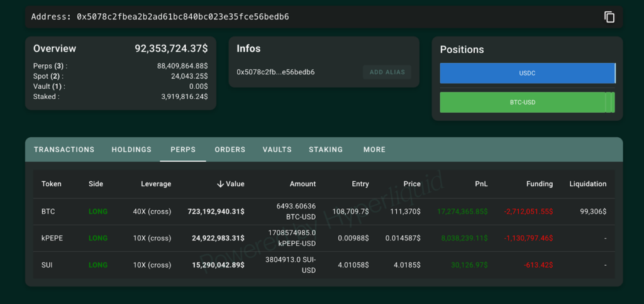Click SUI entry price 4.01058$
644x304 pixels.
(x=353, y=265)
